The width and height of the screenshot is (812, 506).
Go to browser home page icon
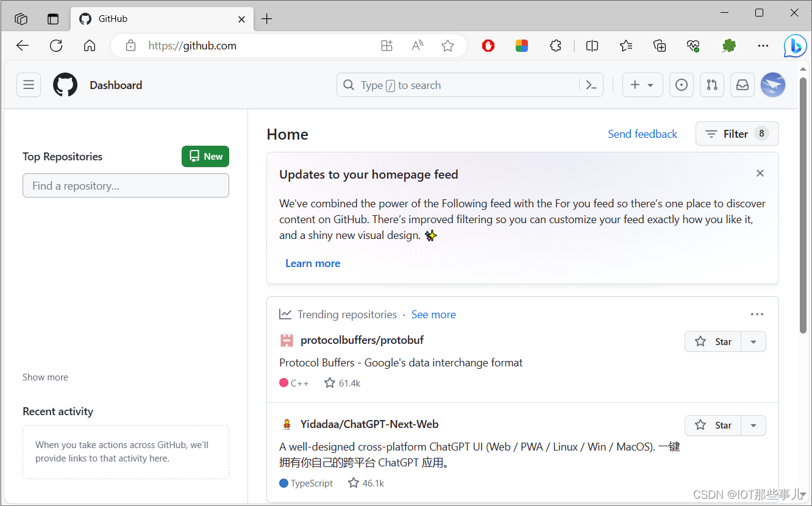[90, 46]
